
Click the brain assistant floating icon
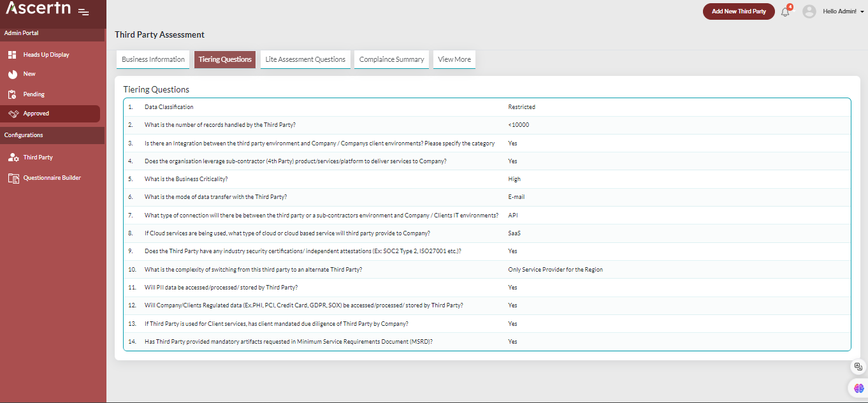[858, 388]
